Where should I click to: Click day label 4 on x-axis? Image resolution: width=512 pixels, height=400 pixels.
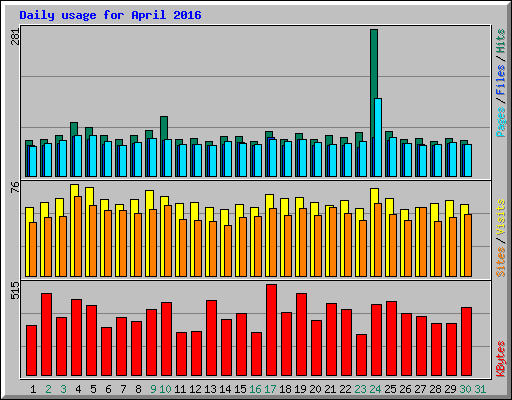[78, 389]
